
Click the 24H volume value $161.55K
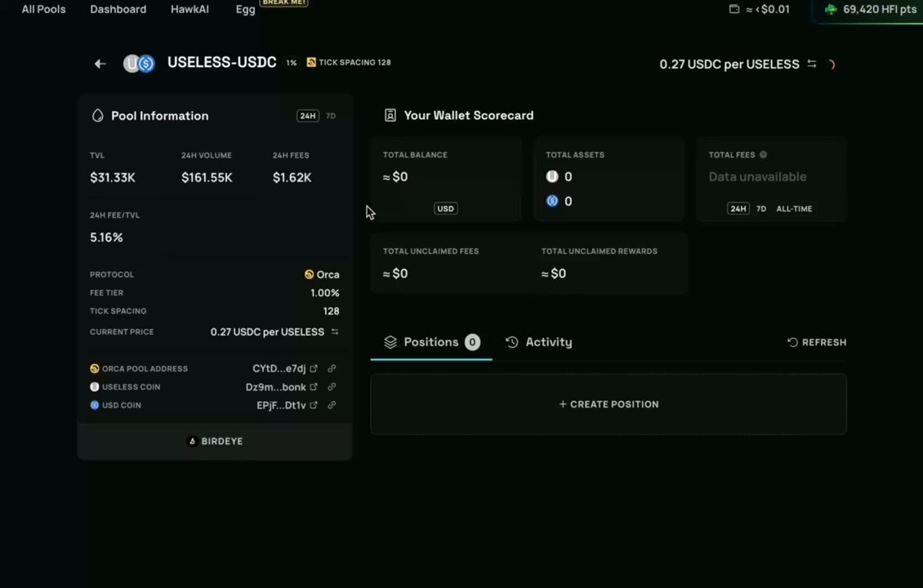207,177
